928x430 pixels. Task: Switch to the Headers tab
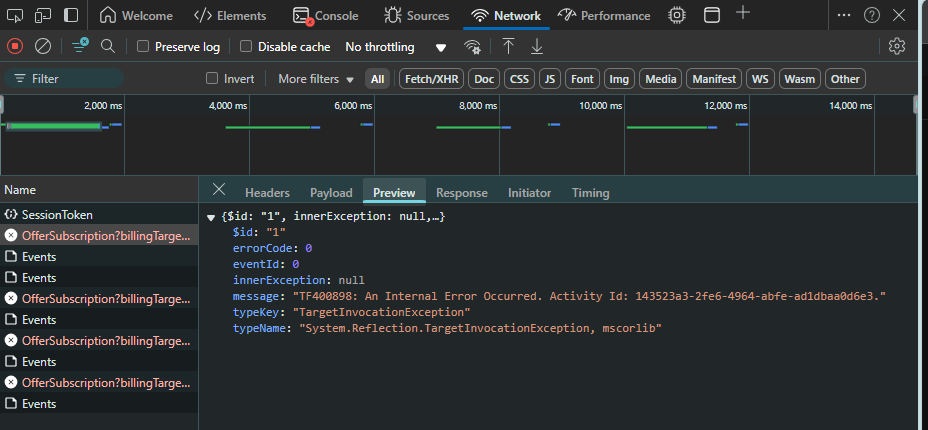click(x=268, y=193)
